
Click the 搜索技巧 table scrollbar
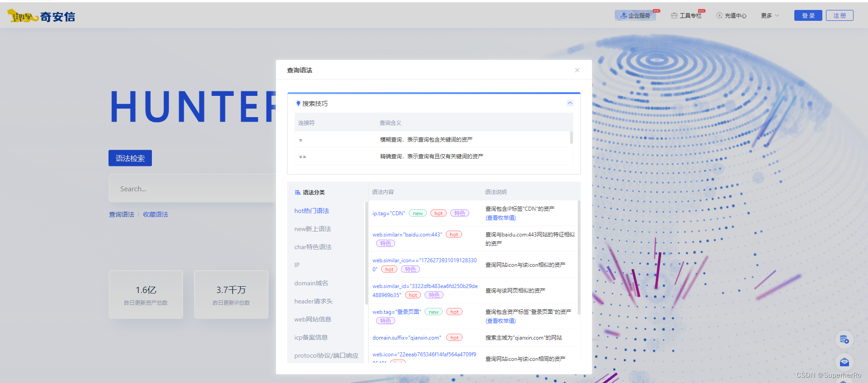point(571,137)
